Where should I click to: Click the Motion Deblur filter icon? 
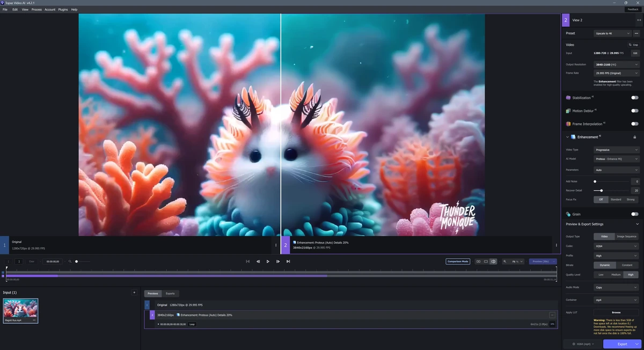coord(568,111)
